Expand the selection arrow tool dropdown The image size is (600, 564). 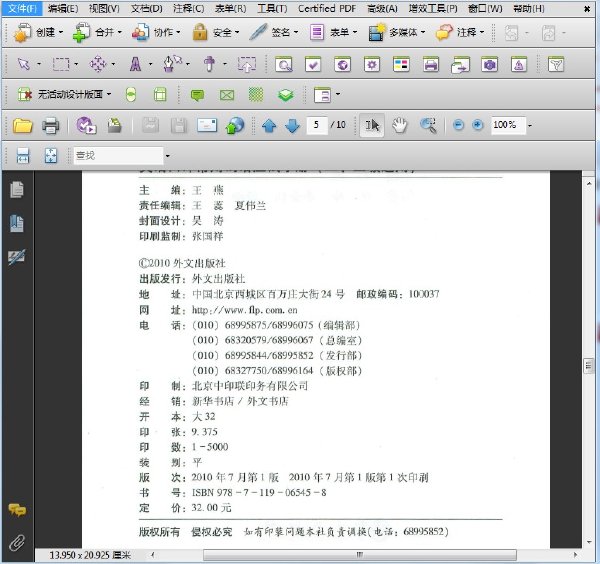(x=39, y=64)
